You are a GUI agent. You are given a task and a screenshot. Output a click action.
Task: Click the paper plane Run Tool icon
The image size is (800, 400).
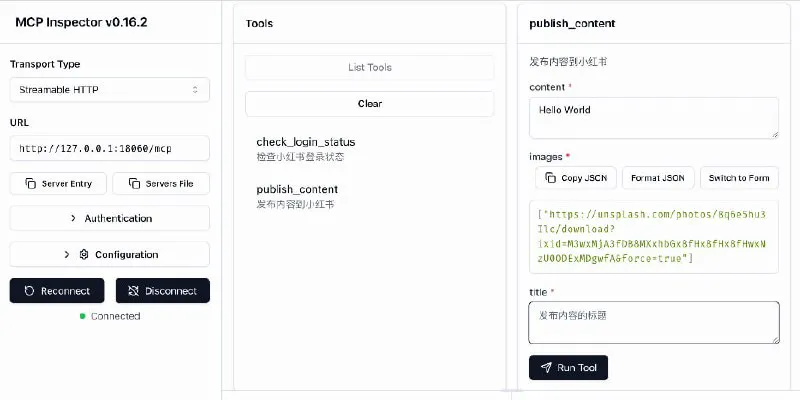pyautogui.click(x=546, y=367)
